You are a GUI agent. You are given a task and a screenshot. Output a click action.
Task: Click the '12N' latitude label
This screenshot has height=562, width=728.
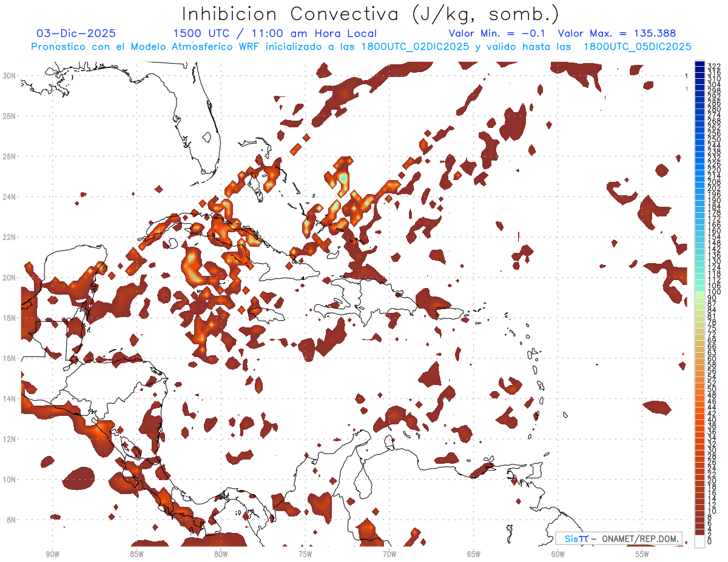[10, 439]
